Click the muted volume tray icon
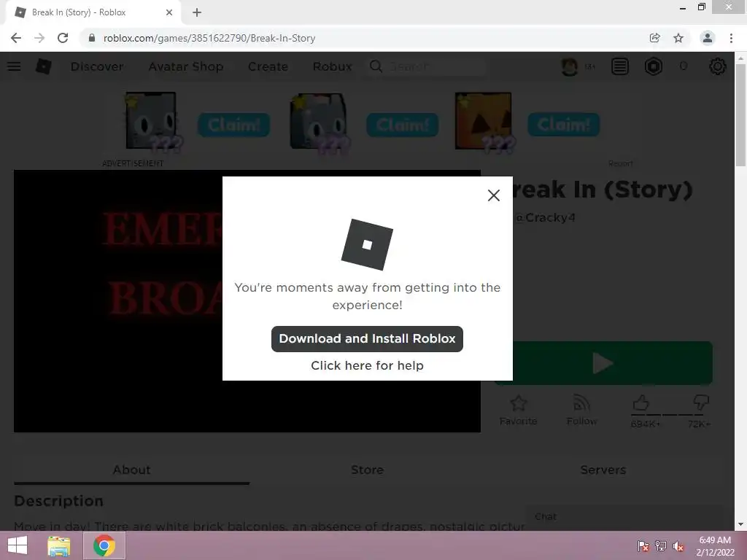747x560 pixels. pos(678,545)
